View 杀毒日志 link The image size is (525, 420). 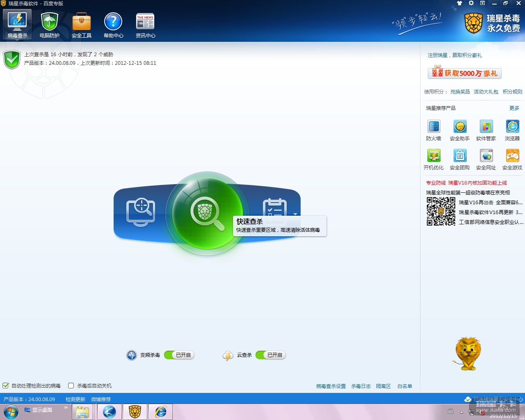(361, 386)
